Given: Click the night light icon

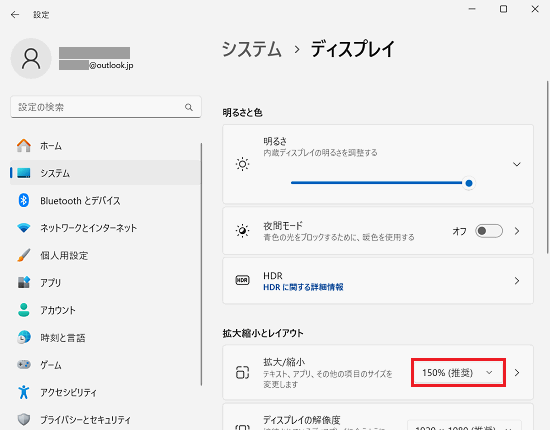Looking at the screenshot, I should (242, 231).
